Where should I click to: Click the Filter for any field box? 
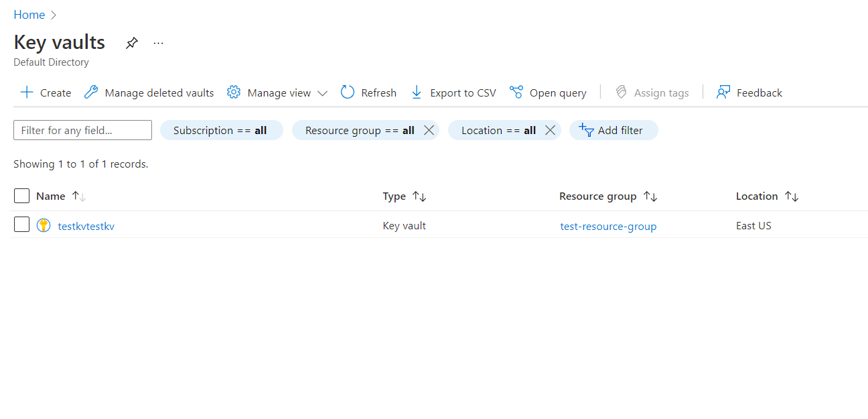(82, 130)
